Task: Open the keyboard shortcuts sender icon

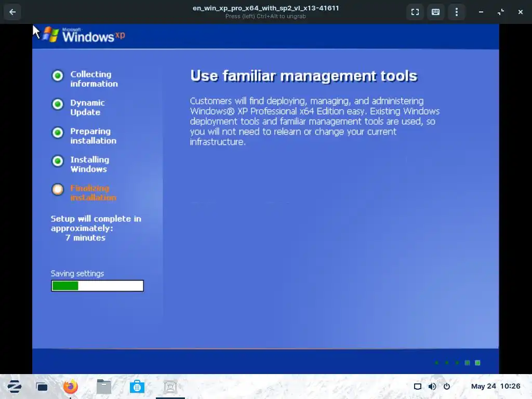Action: (436, 12)
